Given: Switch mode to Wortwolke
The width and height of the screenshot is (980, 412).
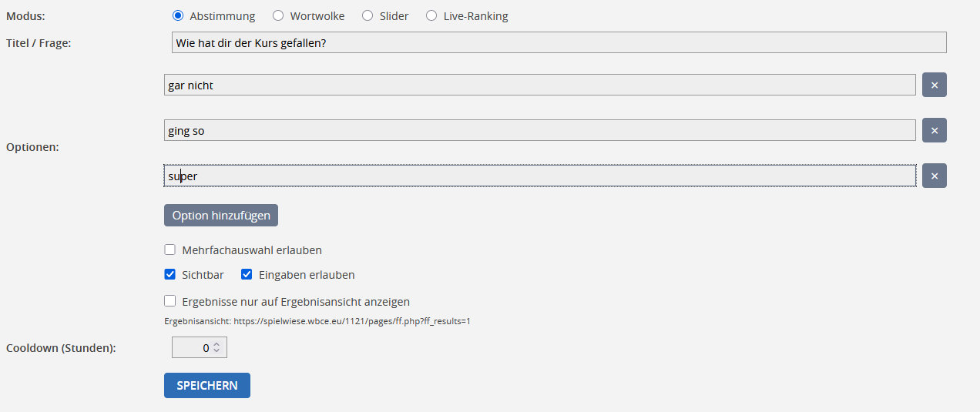Looking at the screenshot, I should [278, 15].
